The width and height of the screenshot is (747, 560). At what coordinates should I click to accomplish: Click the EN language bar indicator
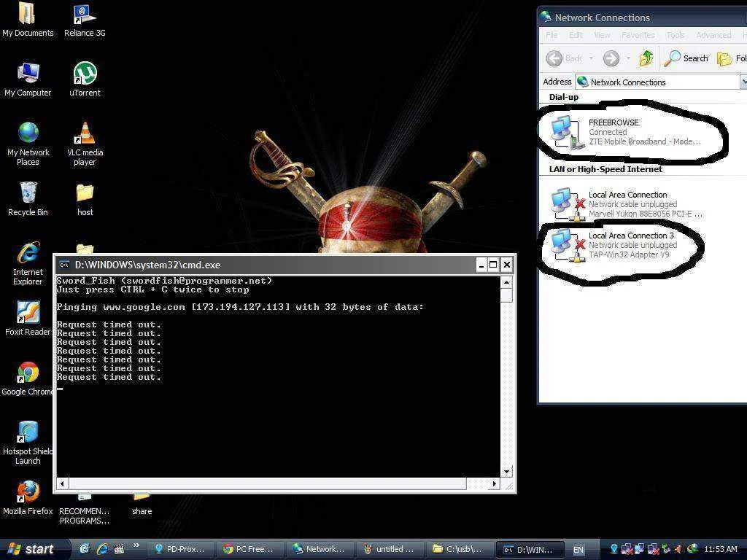[x=578, y=550]
